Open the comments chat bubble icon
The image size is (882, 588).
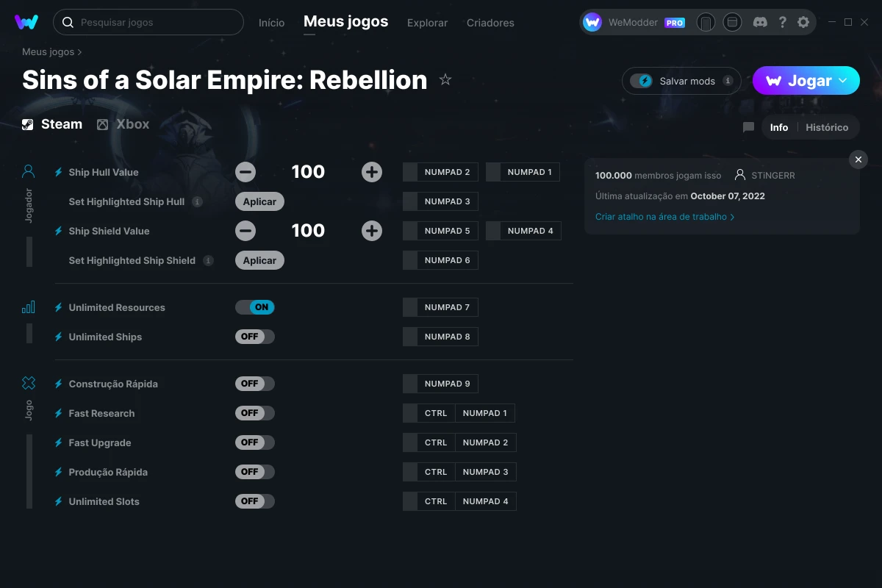tap(748, 127)
